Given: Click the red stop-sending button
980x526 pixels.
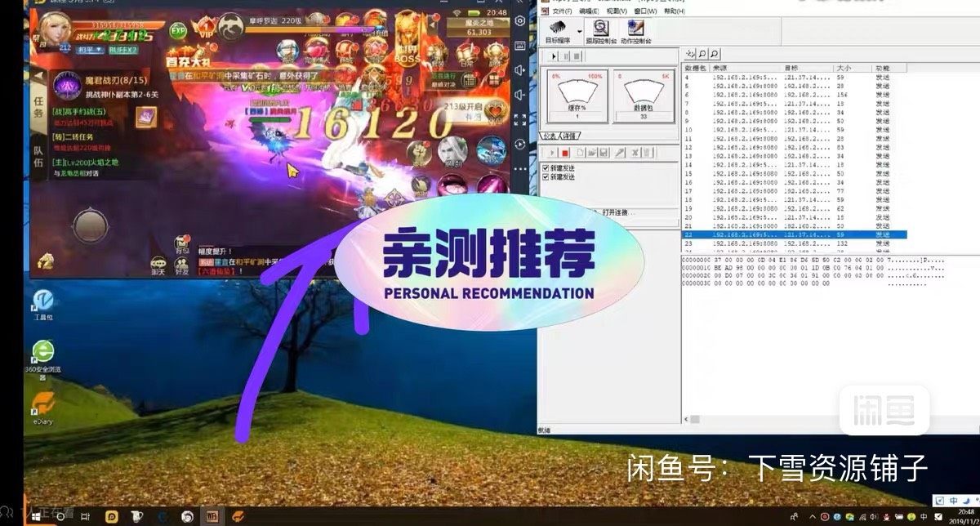Looking at the screenshot, I should (565, 153).
